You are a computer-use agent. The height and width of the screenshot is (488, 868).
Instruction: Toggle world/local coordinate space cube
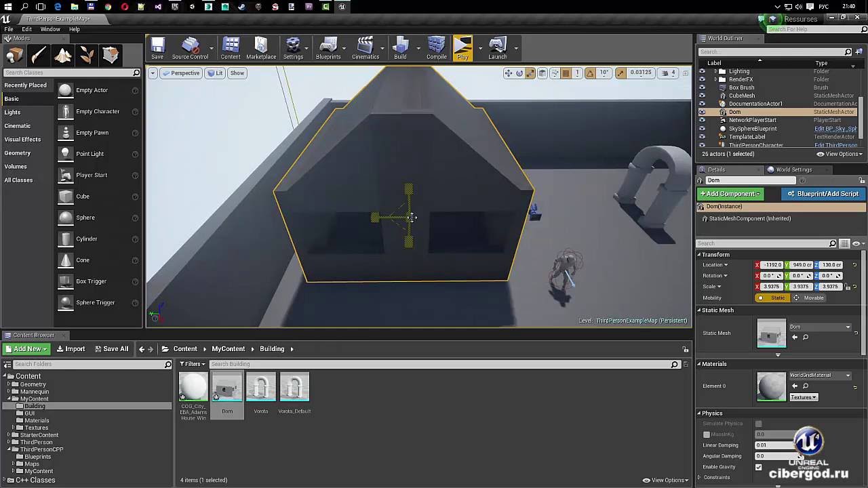click(542, 73)
